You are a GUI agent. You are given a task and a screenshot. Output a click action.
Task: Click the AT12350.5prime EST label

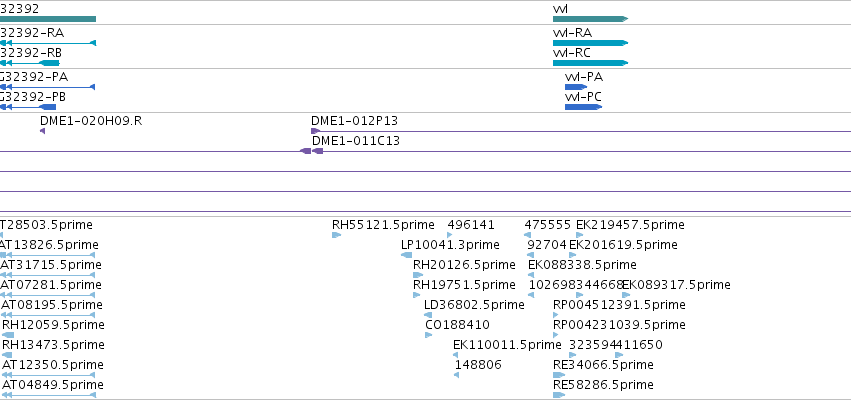click(x=53, y=364)
